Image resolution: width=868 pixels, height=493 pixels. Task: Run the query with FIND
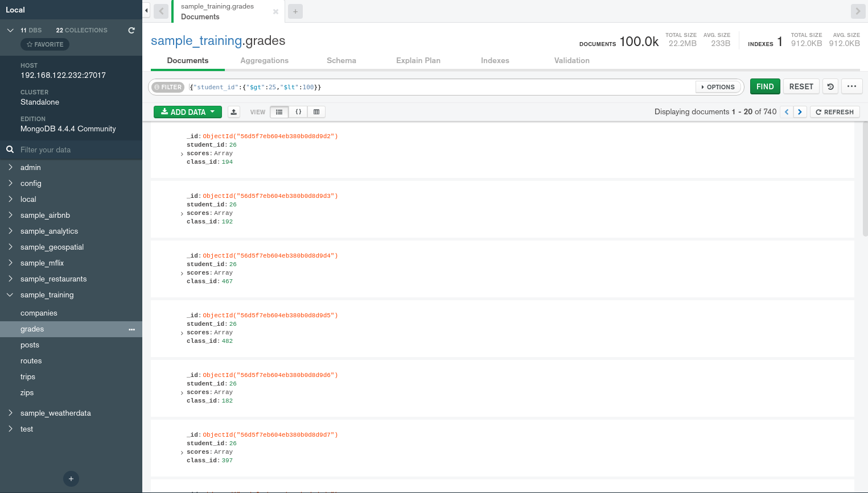coord(765,86)
